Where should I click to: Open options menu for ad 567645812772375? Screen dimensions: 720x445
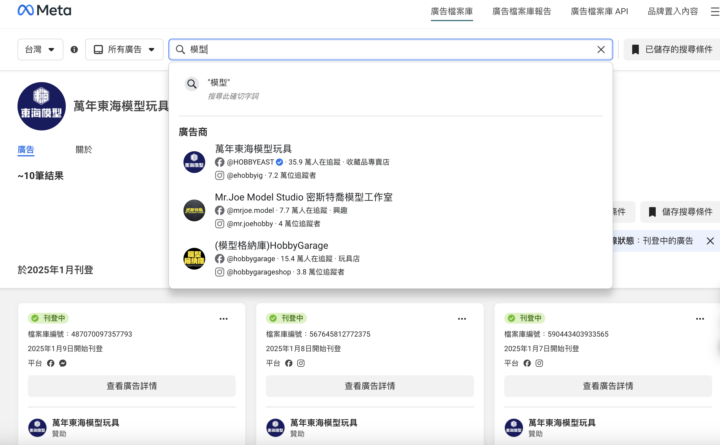point(461,318)
